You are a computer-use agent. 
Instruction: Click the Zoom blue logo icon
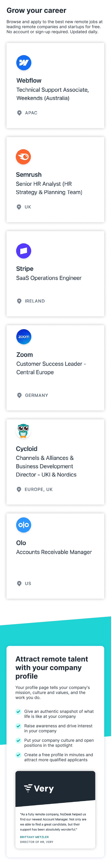[24, 337]
